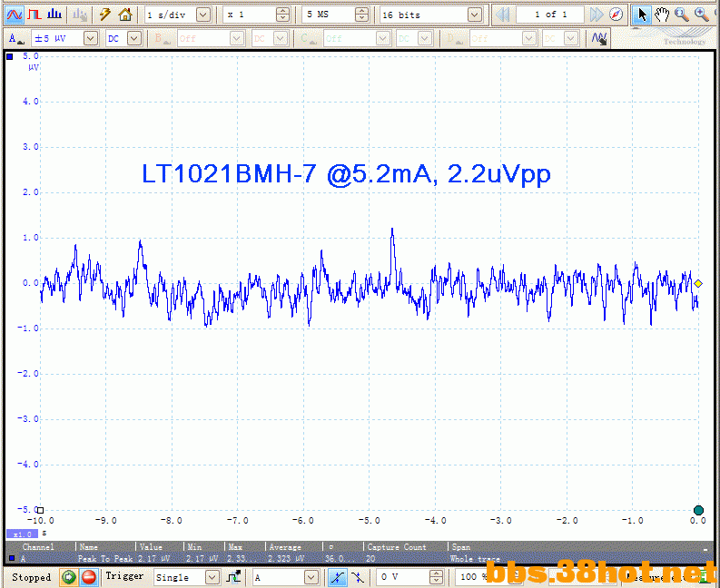Open Channel B Off range dropdown
The image size is (720, 588).
pyautogui.click(x=237, y=38)
